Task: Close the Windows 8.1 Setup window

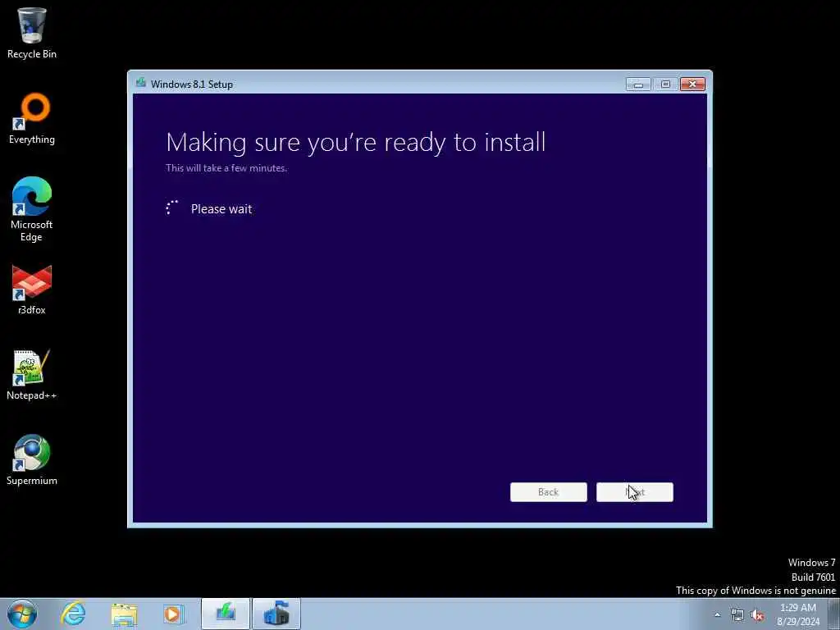Action: point(692,84)
